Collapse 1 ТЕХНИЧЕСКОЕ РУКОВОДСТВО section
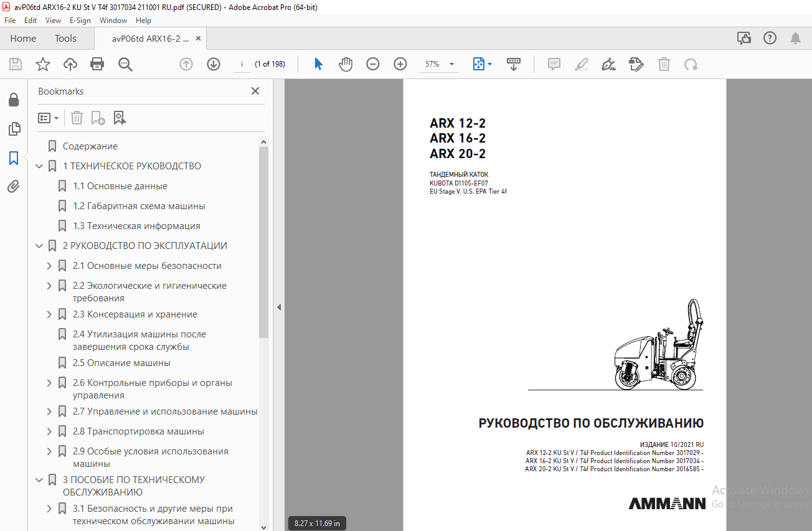Image resolution: width=812 pixels, height=531 pixels. [x=39, y=166]
